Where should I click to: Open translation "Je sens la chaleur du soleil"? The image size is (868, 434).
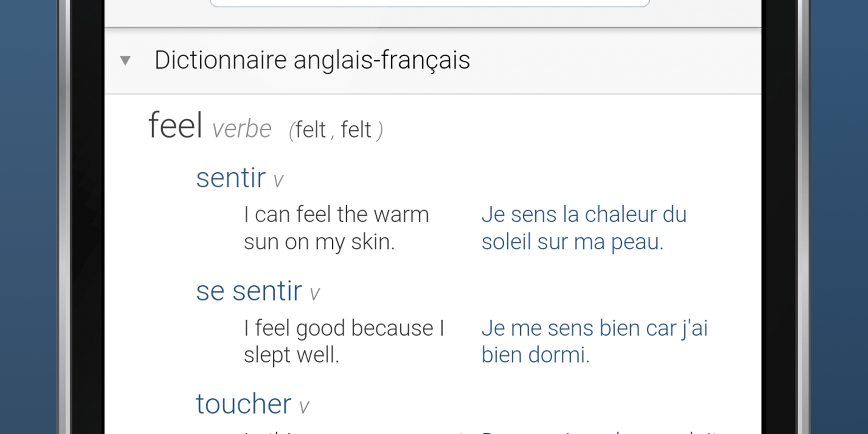point(584,228)
